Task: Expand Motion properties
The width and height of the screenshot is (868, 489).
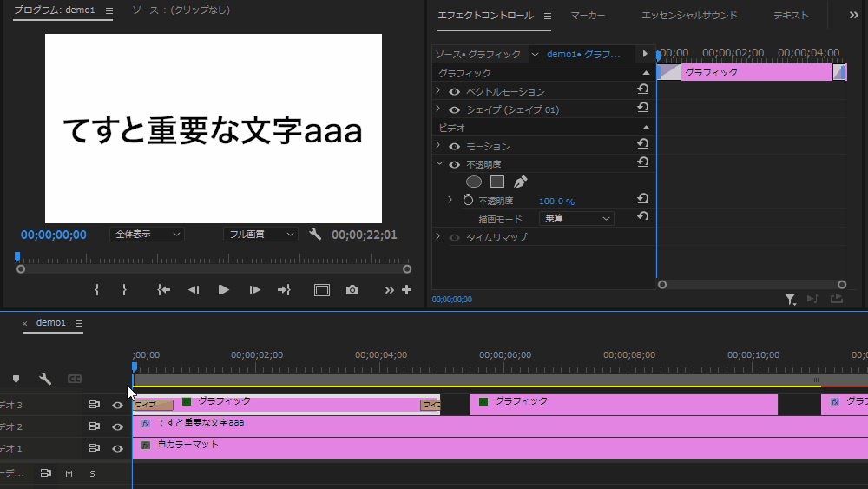Action: coord(438,145)
